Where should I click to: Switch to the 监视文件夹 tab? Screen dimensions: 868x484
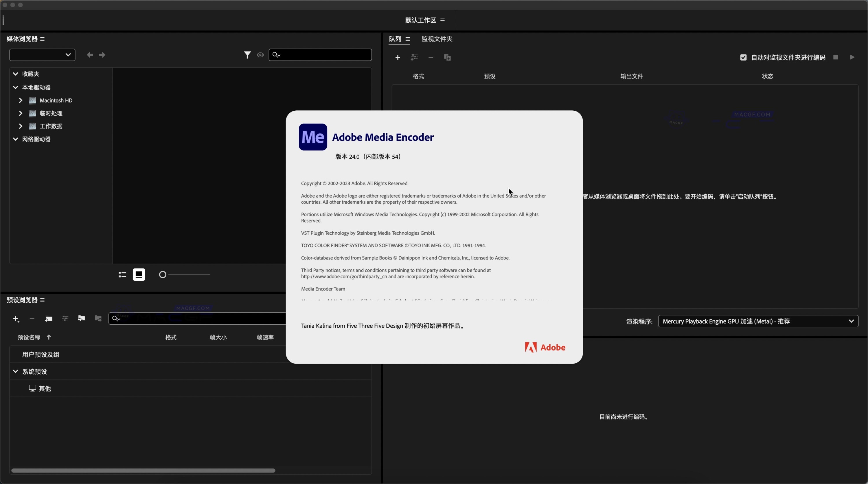pos(437,39)
